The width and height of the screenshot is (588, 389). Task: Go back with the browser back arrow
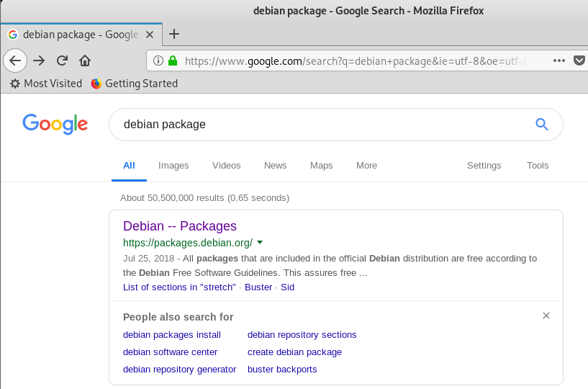pos(15,61)
